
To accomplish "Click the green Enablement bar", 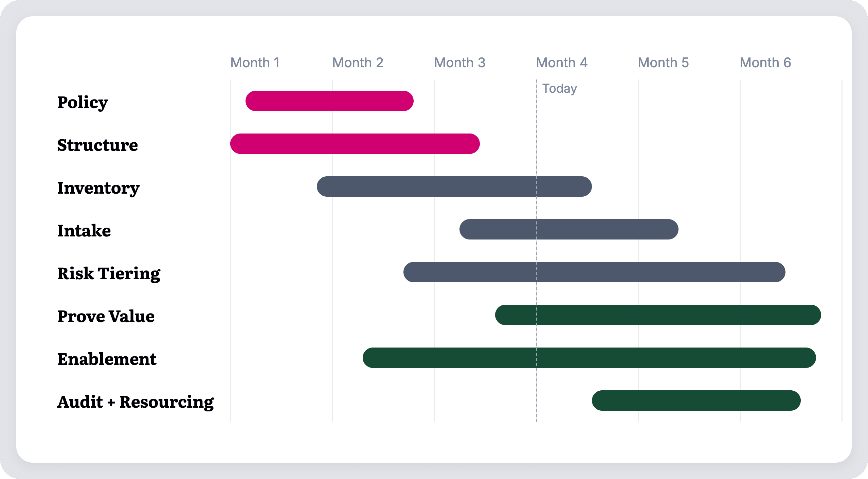I will click(x=589, y=358).
